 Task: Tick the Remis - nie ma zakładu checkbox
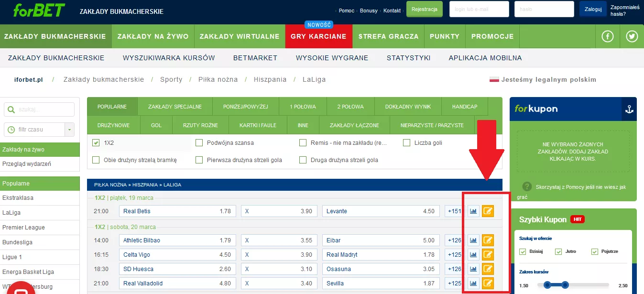point(303,142)
